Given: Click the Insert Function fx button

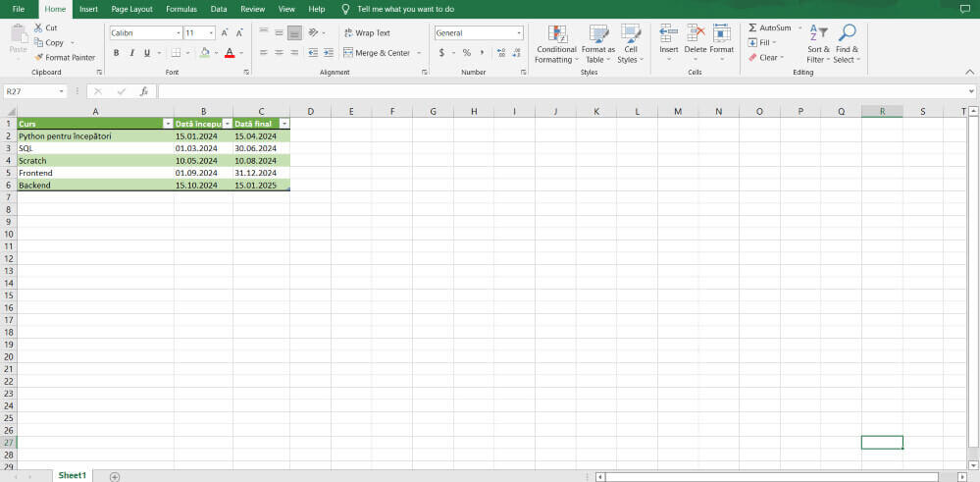Looking at the screenshot, I should point(144,92).
